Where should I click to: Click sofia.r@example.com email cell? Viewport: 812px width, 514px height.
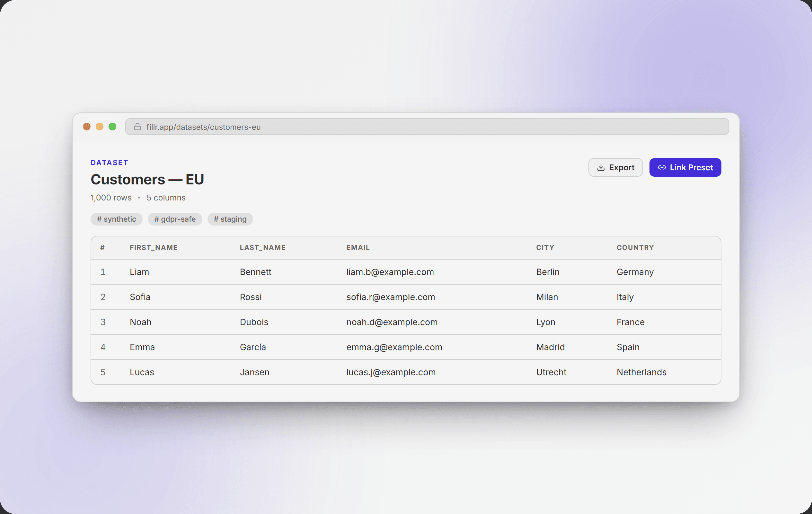point(391,297)
